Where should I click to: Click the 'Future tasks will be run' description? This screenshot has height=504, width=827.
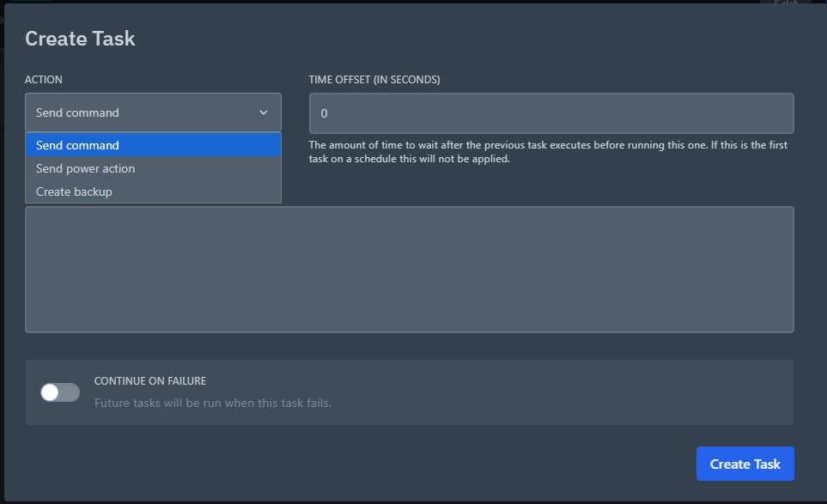pos(212,403)
